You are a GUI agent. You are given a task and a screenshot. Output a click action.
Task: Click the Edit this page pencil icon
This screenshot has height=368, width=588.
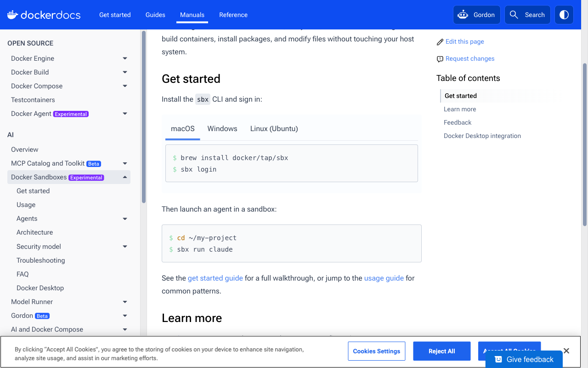click(x=440, y=42)
